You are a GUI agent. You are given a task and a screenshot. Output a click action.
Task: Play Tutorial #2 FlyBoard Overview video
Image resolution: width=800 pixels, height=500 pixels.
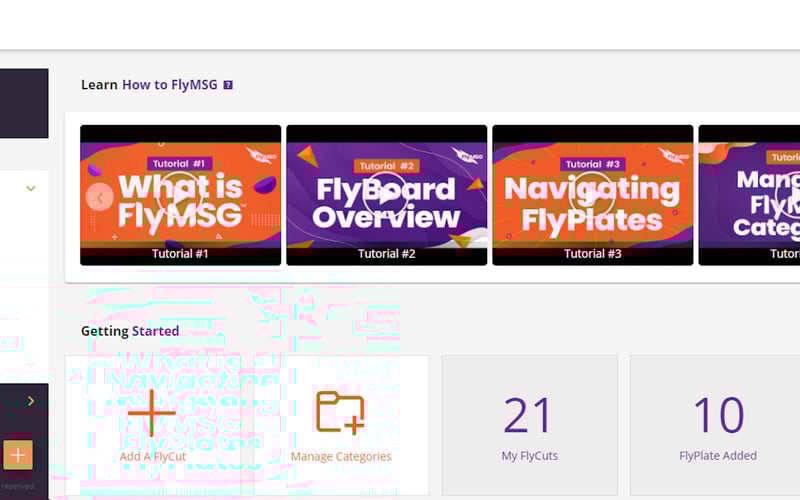point(386,195)
